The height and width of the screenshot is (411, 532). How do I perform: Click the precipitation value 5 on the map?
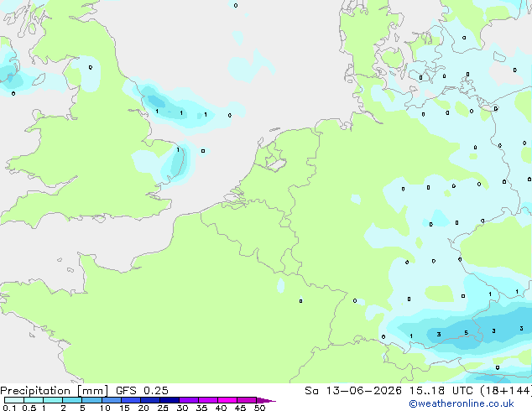coord(467,333)
